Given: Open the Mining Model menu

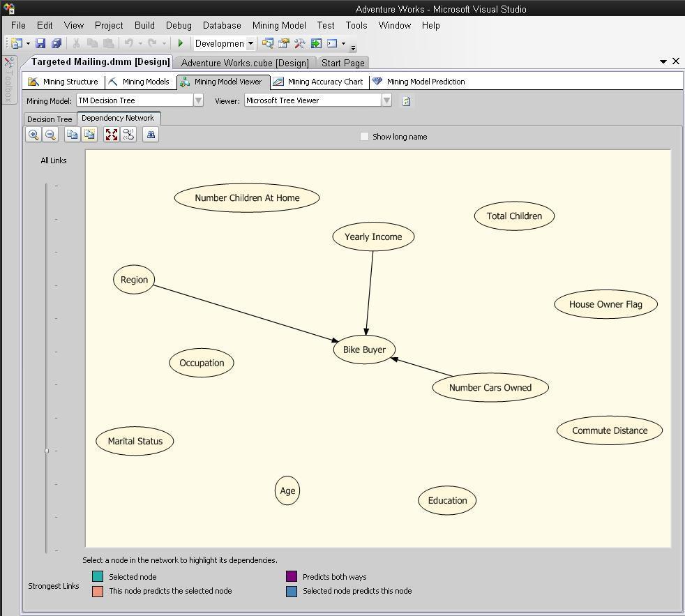Looking at the screenshot, I should point(279,25).
